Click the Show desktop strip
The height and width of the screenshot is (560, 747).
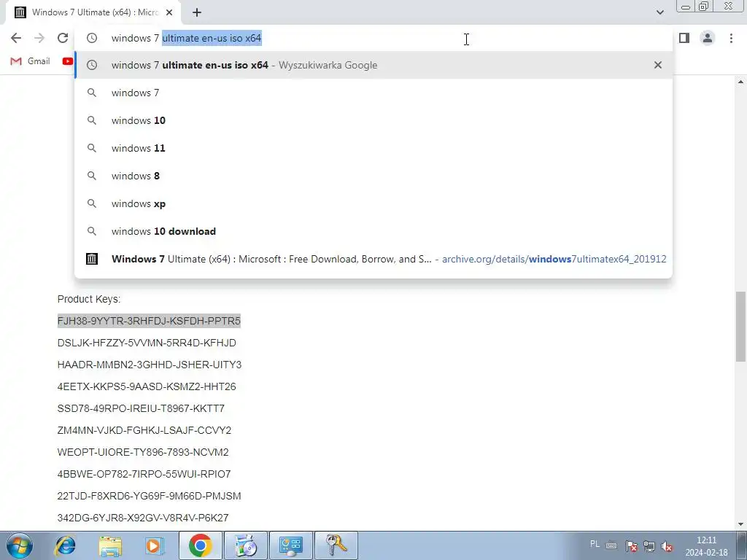coord(741,545)
